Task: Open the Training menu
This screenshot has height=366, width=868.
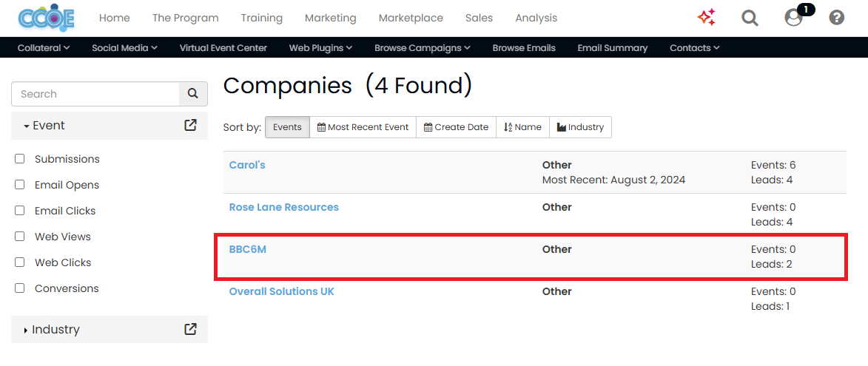Action: pos(262,18)
